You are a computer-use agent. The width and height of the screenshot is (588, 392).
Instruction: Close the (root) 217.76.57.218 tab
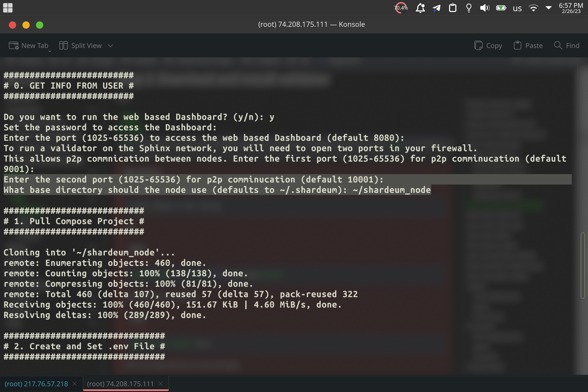click(75, 383)
